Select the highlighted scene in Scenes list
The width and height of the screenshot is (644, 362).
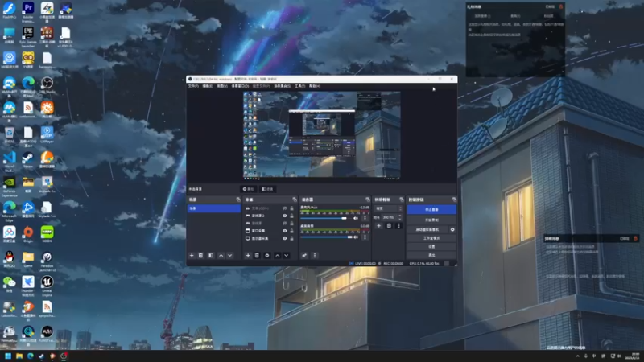coord(214,208)
